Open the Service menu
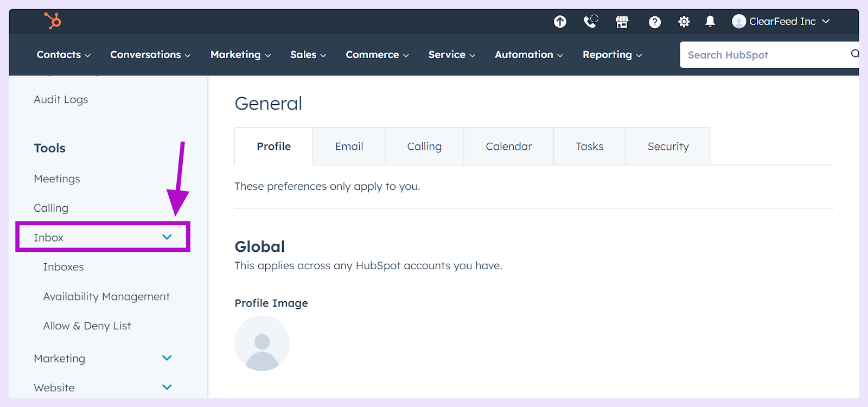This screenshot has width=868, height=407. tap(451, 55)
